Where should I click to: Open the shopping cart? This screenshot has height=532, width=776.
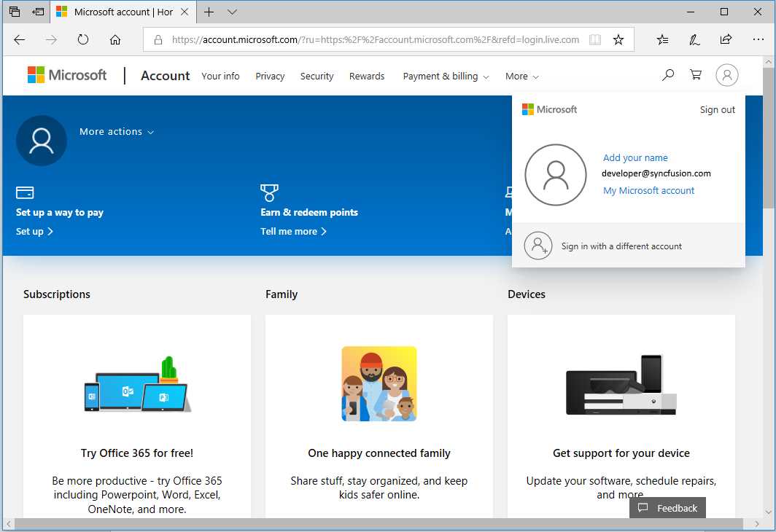tap(695, 75)
